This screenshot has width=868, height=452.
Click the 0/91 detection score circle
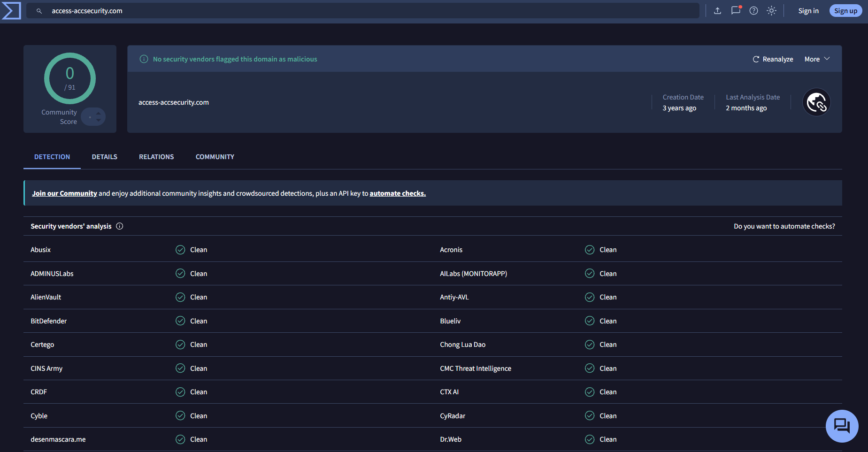(x=70, y=78)
